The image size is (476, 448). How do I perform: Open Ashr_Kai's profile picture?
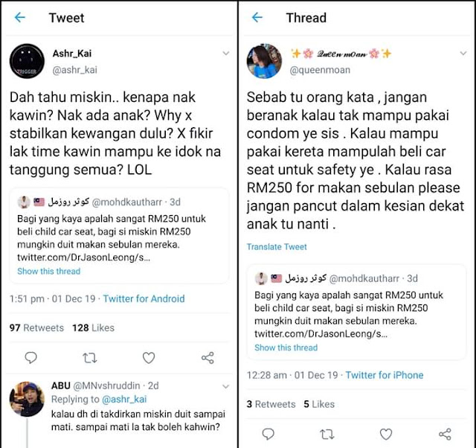pos(27,61)
